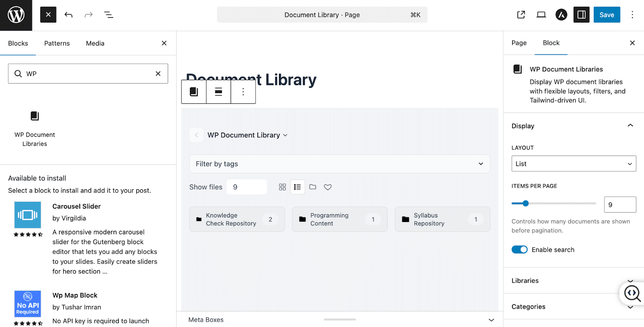Close the block inserter panel
644x327 pixels.
tap(164, 43)
